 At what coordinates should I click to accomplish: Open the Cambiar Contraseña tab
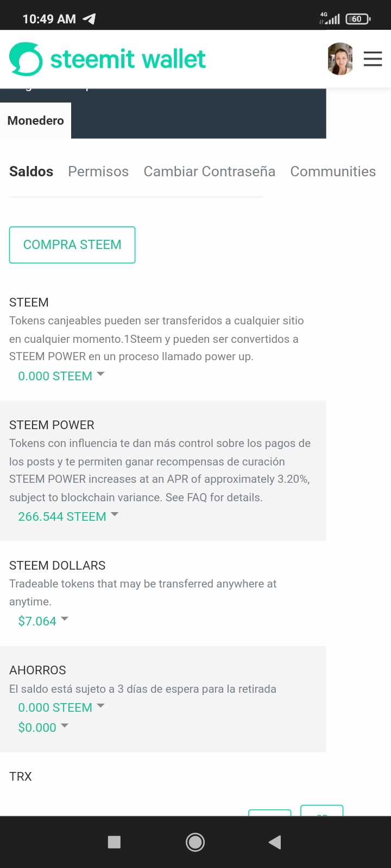tap(209, 171)
